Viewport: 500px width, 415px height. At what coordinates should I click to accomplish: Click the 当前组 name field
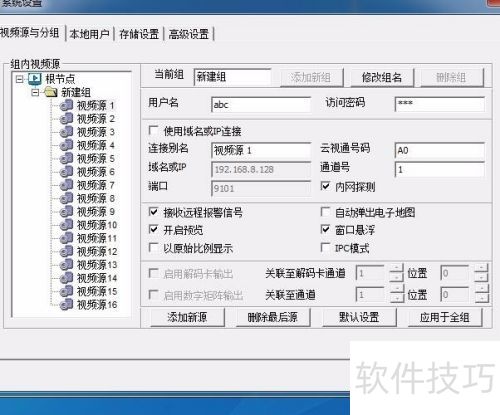[x=232, y=77]
